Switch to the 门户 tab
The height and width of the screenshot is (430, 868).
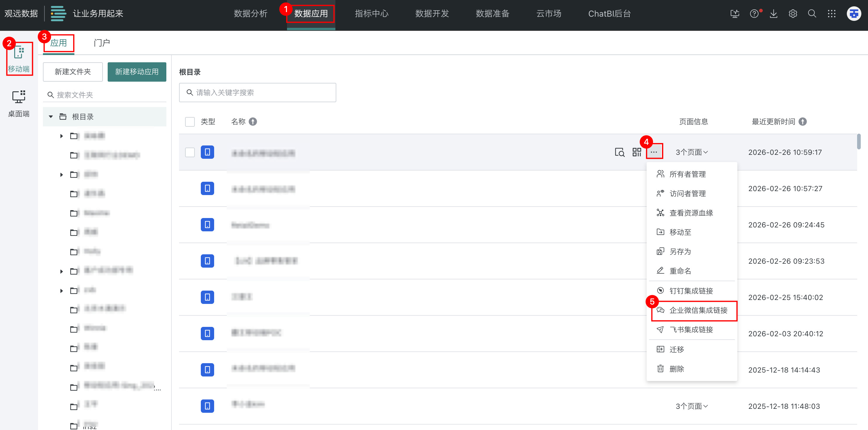tap(101, 43)
